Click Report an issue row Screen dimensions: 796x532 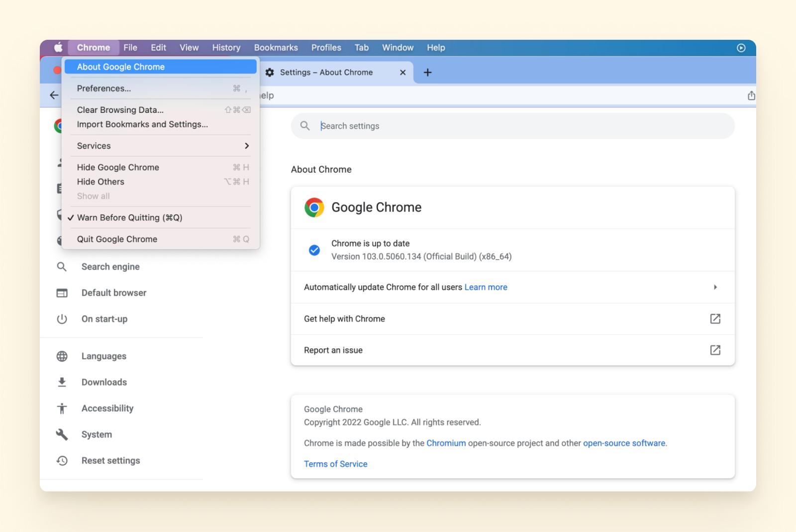tap(513, 350)
